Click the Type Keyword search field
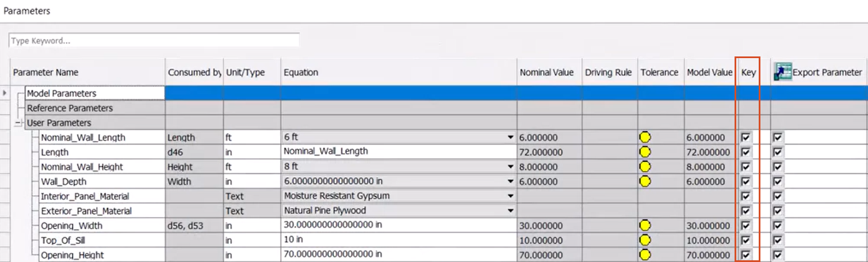 click(154, 41)
